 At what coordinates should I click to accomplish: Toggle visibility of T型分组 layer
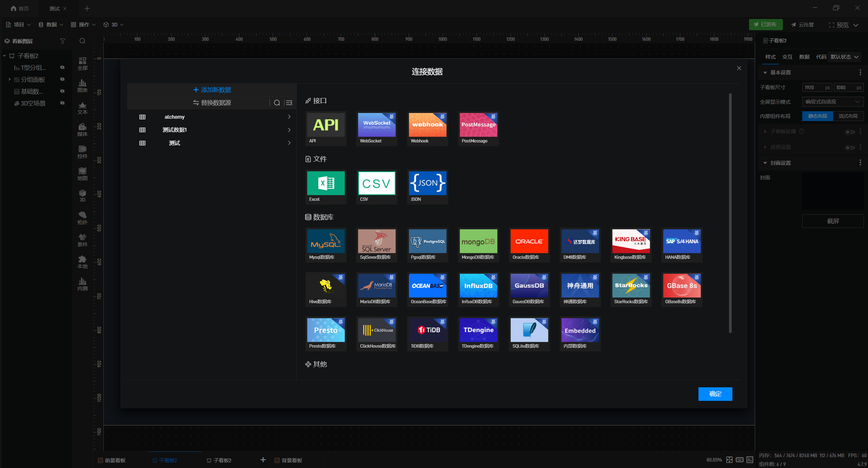coord(62,67)
